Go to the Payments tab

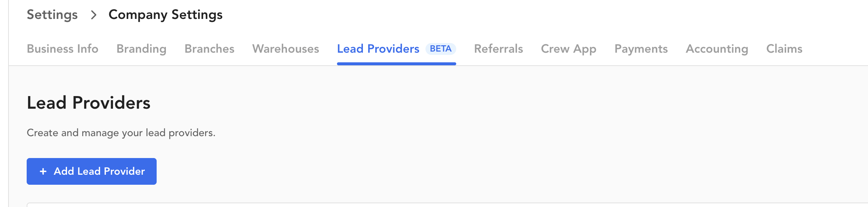coord(641,49)
